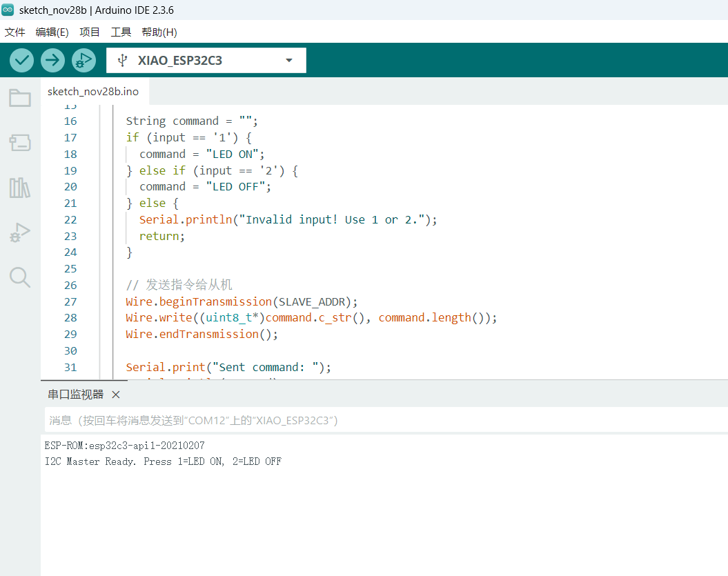Select the sketch_nov28b.ino tab
Image resolution: width=728 pixels, height=576 pixels.
tap(93, 92)
